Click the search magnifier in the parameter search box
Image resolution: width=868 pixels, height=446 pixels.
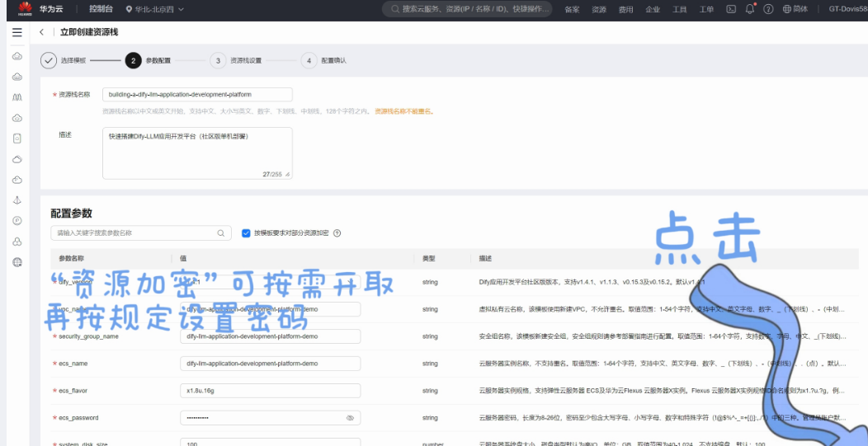tap(221, 233)
